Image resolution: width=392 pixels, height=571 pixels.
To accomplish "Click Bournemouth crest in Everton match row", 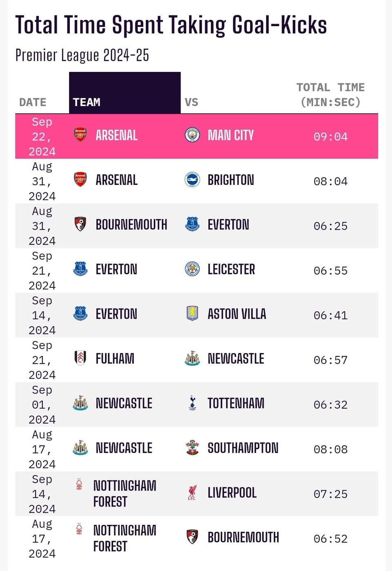I will (80, 224).
